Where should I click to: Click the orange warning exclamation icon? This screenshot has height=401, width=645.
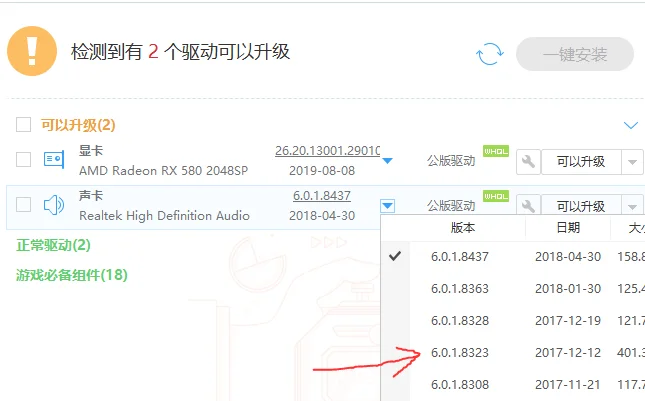(x=32, y=51)
